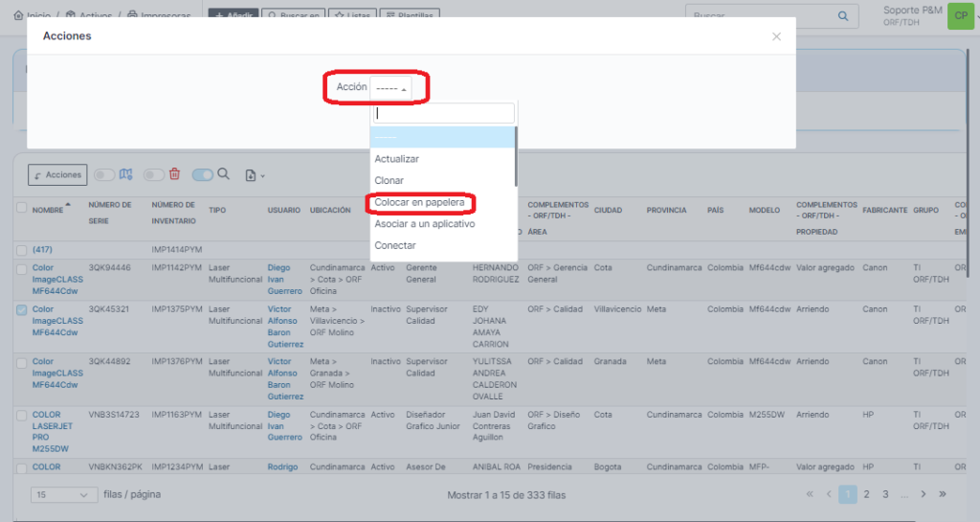
Task: Click the dropdown filter text field
Action: coord(443,114)
